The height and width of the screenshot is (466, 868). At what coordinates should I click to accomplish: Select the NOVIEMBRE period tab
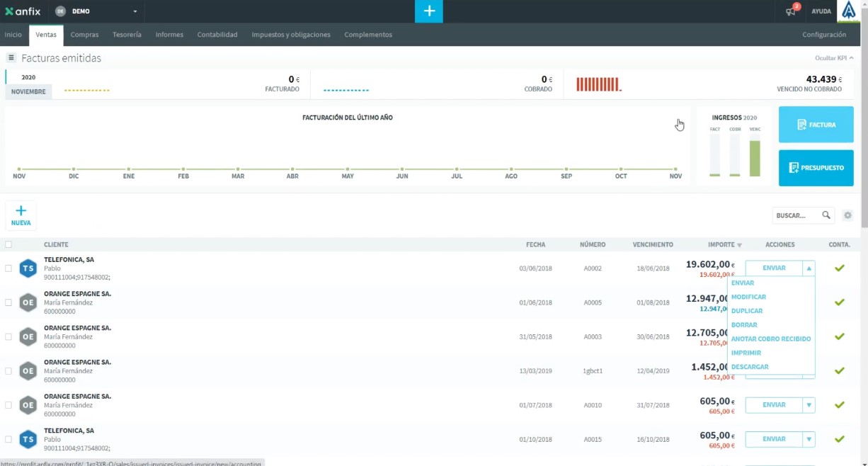tap(28, 92)
